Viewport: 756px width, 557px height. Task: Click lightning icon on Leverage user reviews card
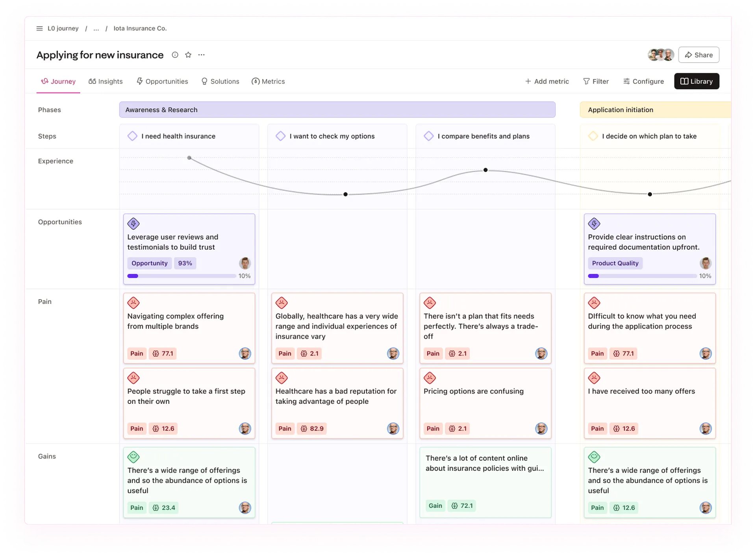133,224
